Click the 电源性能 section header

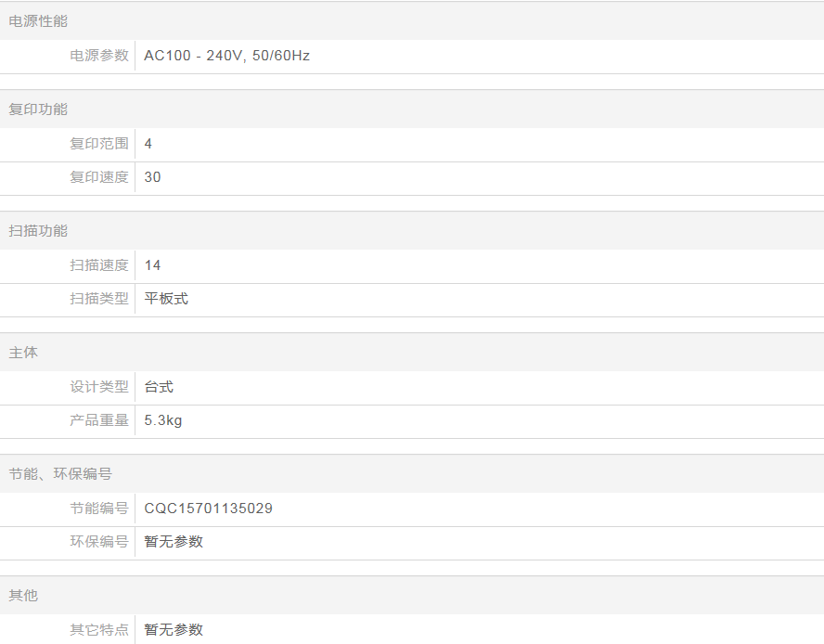click(x=38, y=21)
